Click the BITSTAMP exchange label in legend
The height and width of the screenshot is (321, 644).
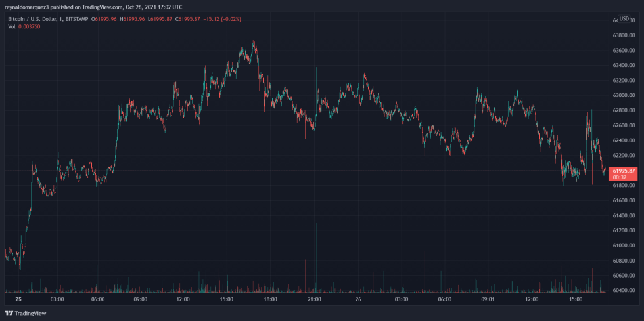tap(76, 19)
